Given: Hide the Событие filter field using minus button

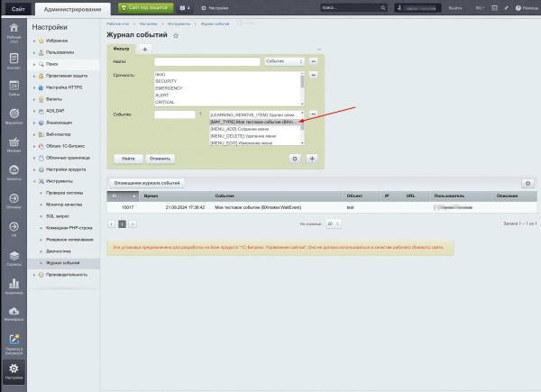Looking at the screenshot, I should (313, 114).
